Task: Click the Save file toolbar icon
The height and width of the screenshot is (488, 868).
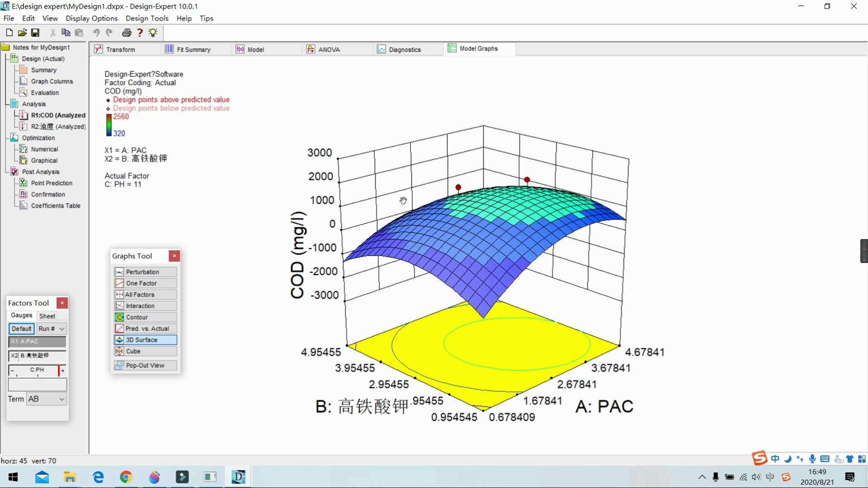Action: [x=35, y=33]
